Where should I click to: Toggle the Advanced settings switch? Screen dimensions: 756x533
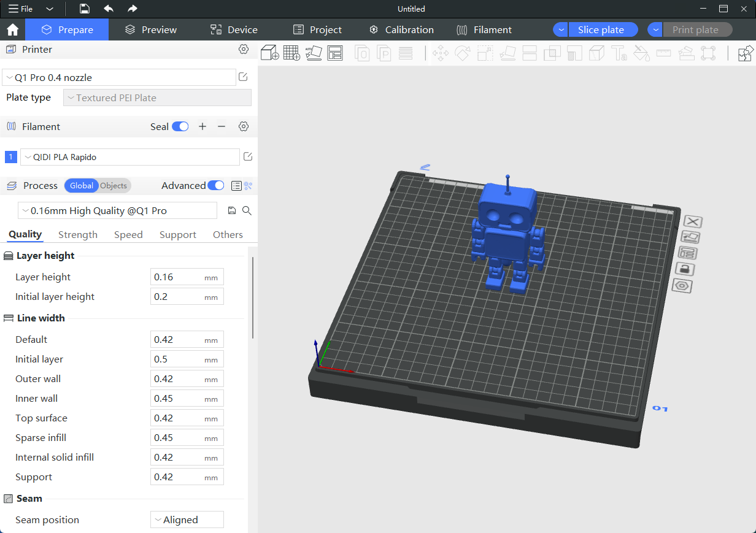216,185
